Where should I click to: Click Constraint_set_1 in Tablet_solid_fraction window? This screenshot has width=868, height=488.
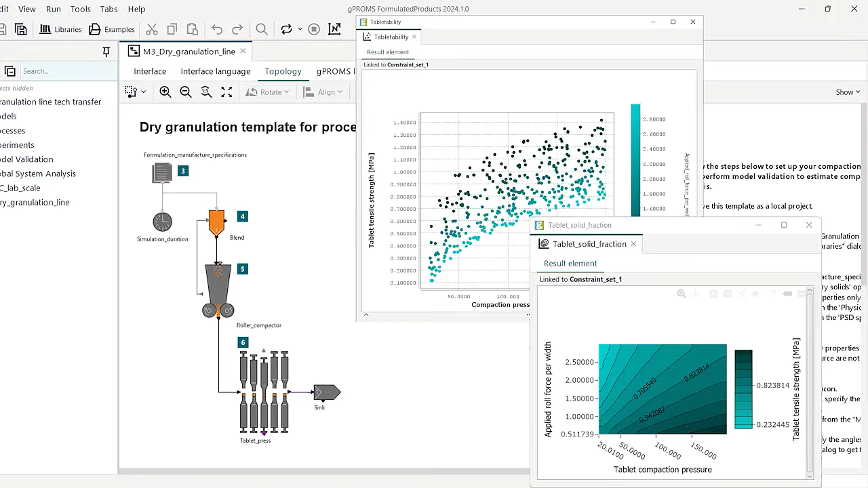(595, 279)
